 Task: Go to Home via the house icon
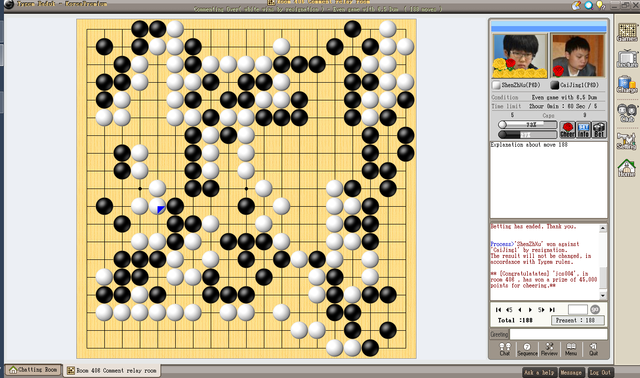[627, 168]
